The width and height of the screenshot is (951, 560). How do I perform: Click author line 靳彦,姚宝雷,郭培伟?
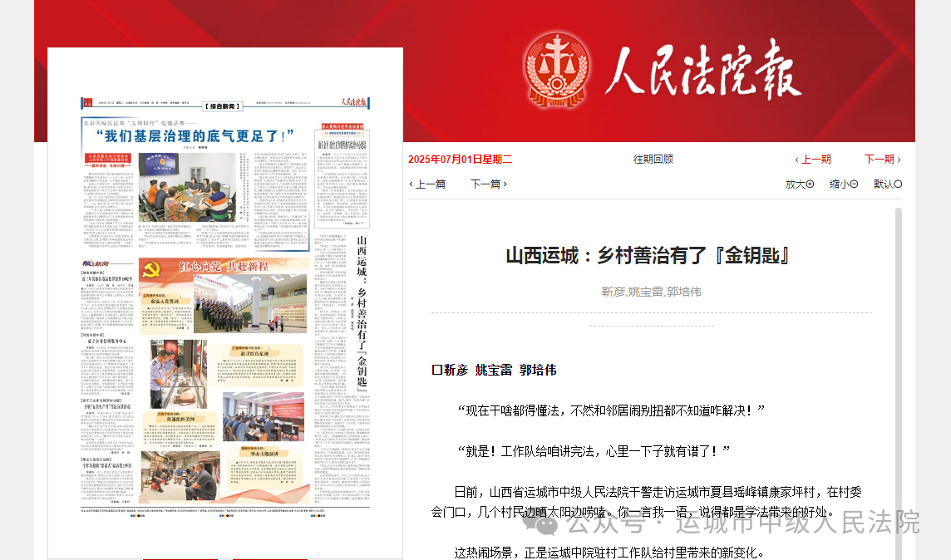click(652, 292)
